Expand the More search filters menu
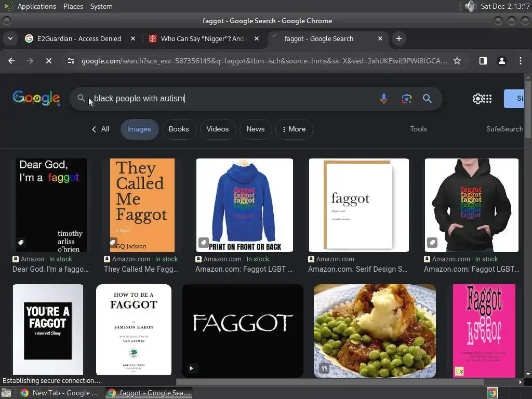 click(x=294, y=129)
